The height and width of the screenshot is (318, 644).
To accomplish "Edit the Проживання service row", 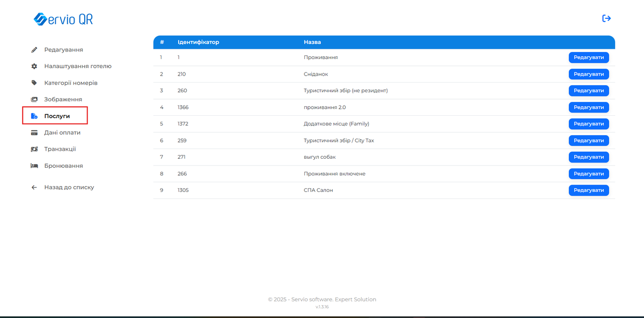I will [x=588, y=57].
